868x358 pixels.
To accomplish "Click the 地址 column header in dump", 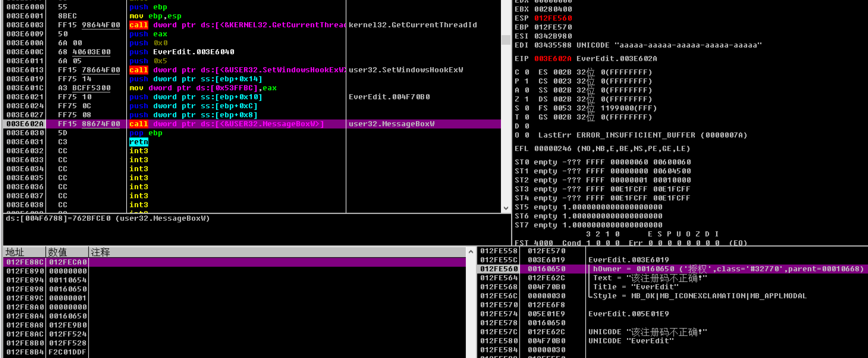I will click(24, 252).
